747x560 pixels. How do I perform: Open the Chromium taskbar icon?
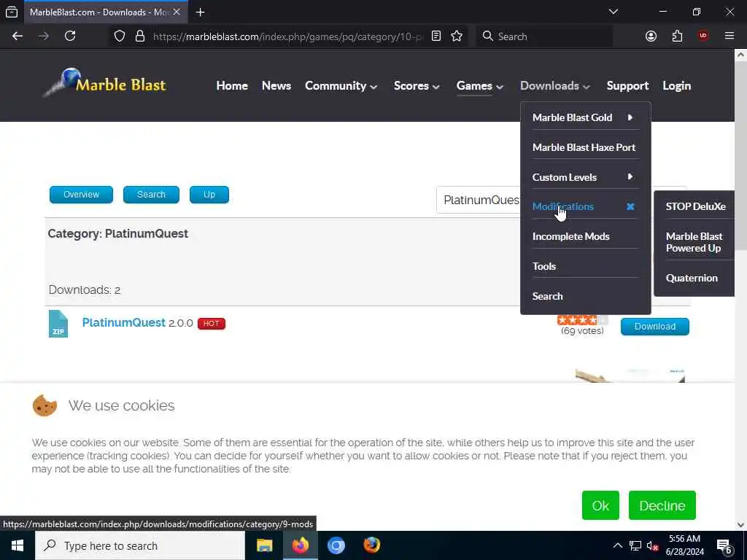click(336, 545)
